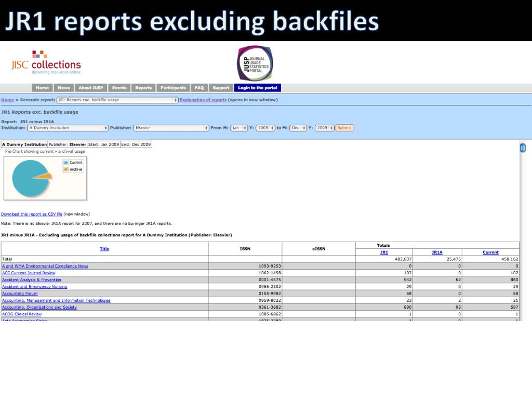Open the Explanation of reports link

pyautogui.click(x=203, y=100)
